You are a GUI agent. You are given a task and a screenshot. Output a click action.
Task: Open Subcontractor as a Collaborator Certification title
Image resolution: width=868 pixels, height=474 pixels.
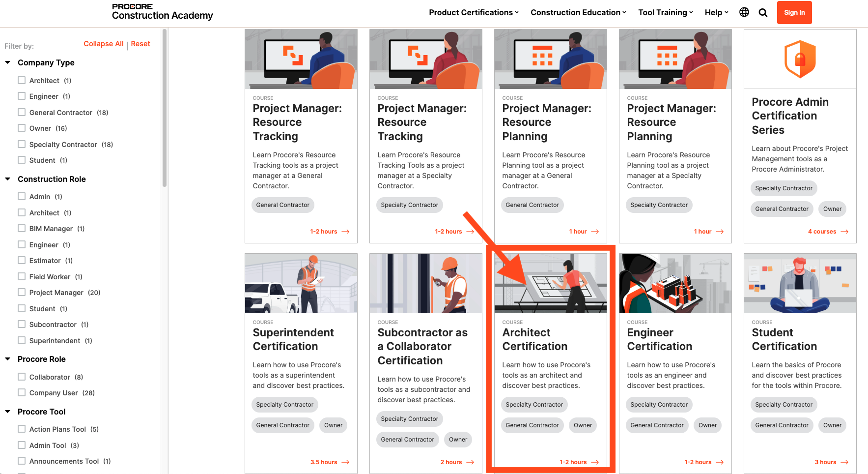coord(422,346)
